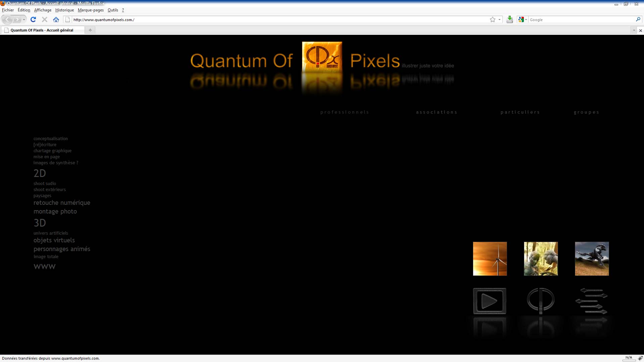Click objets virtuels link
This screenshot has width=644, height=362.
coord(54,240)
